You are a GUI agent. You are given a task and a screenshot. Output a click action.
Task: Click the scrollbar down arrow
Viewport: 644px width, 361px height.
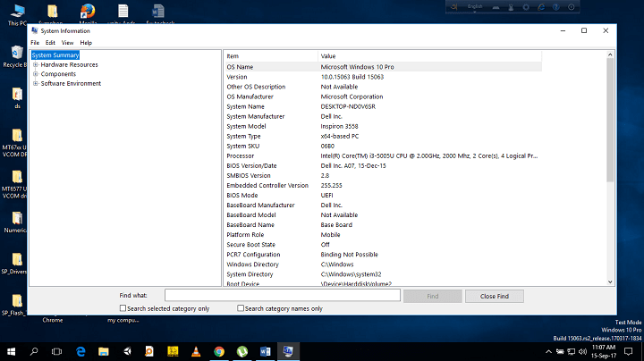610,281
